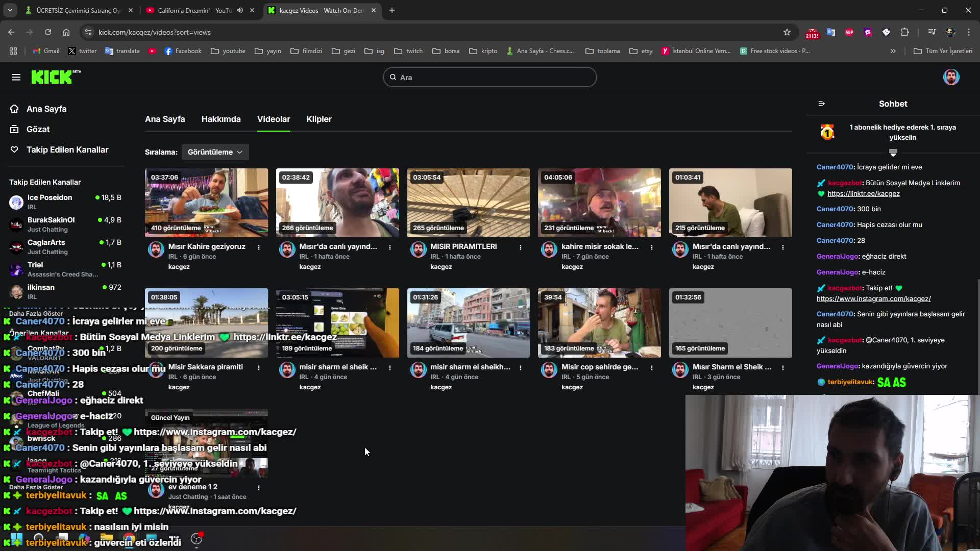
Task: Open the Görüntüleme sort dropdown
Action: click(215, 152)
